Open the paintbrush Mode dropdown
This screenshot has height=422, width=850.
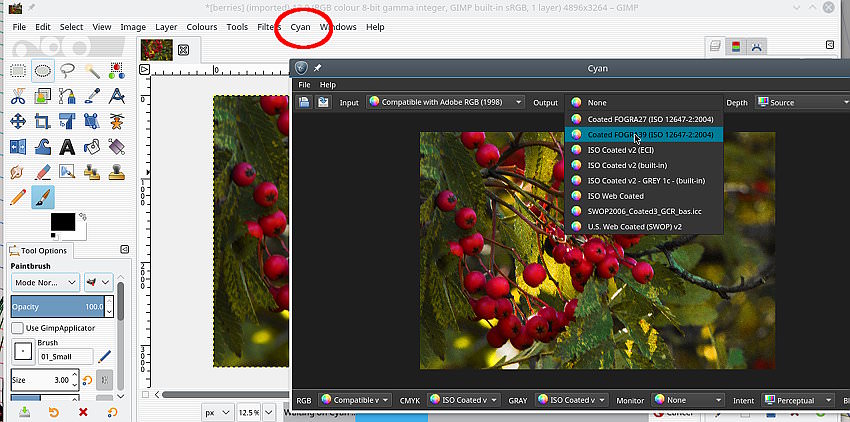pyautogui.click(x=45, y=283)
